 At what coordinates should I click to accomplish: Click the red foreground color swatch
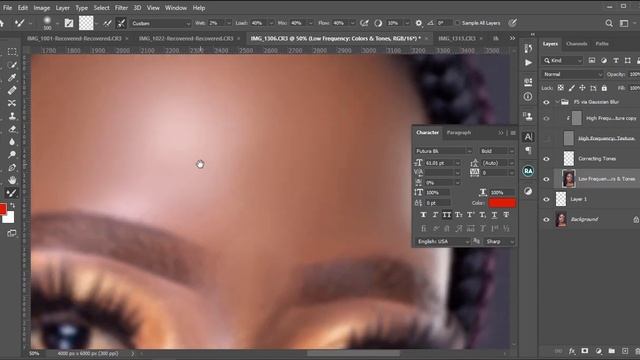click(2, 209)
